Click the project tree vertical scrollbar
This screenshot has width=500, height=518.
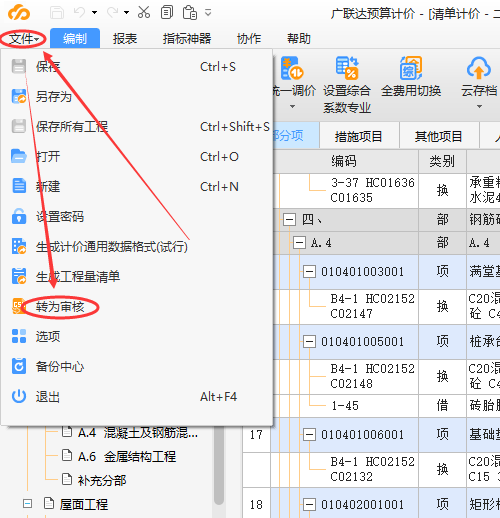219,465
